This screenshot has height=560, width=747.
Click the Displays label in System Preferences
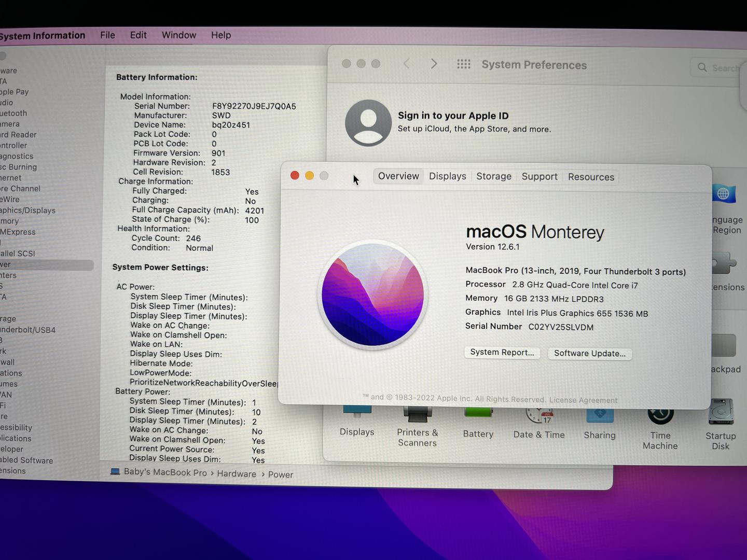[357, 432]
